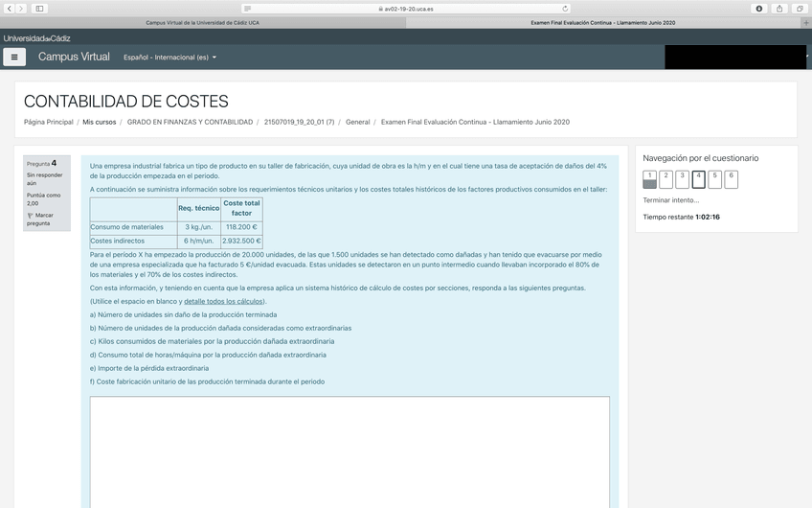Click the Campus Virtual title link
This screenshot has width=812, height=508.
(74, 57)
